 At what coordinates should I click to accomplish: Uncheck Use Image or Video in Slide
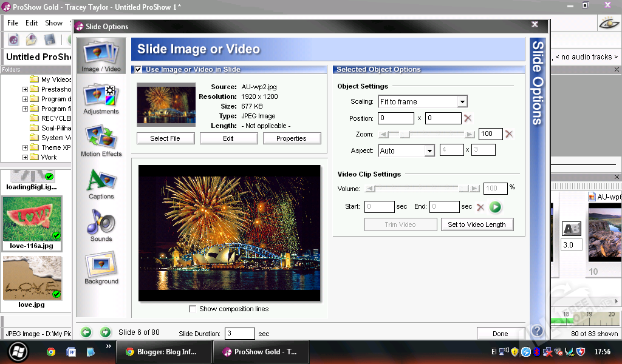(138, 70)
